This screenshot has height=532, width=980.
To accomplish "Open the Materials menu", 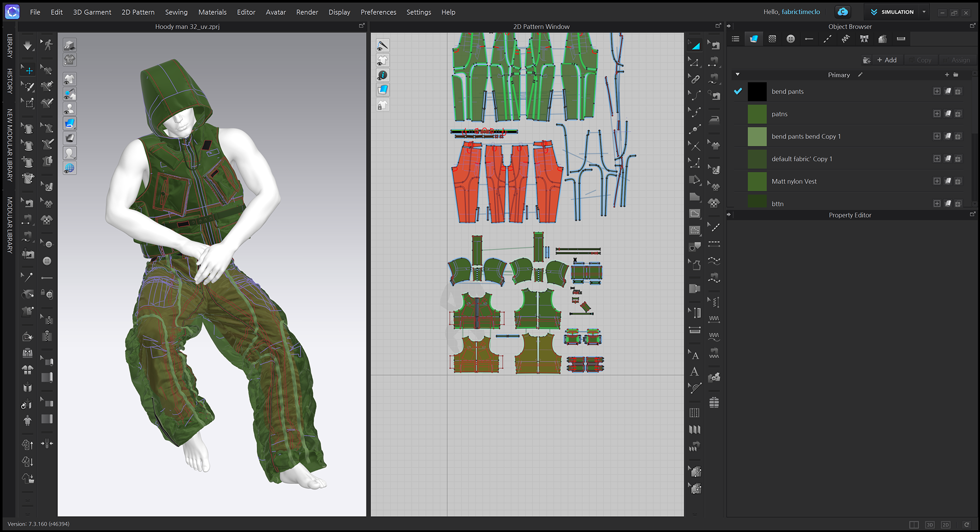I will tap(212, 12).
